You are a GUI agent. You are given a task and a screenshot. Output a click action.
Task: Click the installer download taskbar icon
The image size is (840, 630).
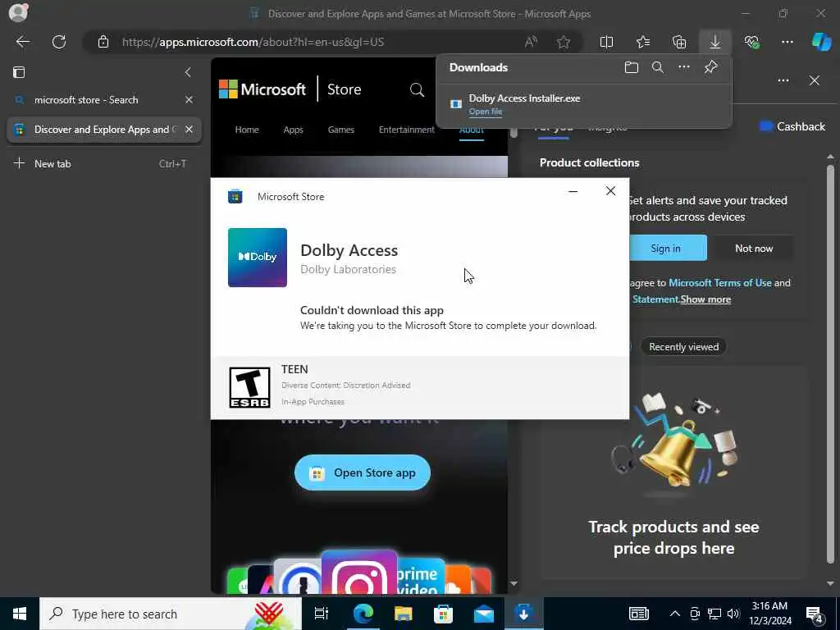[x=523, y=614]
